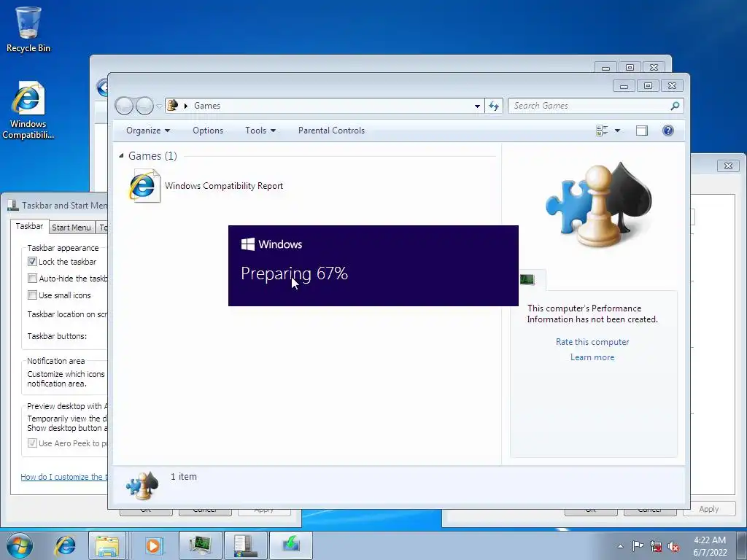The width and height of the screenshot is (747, 560).
Task: Click How do I customize the taskbar link
Action: coord(64,477)
